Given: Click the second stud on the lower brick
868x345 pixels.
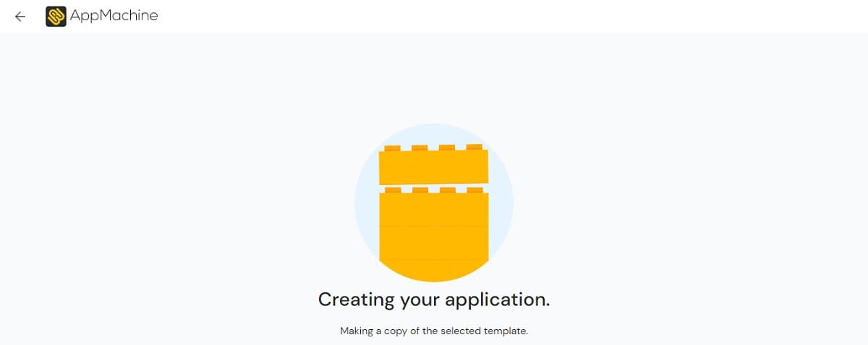Looking at the screenshot, I should tap(420, 190).
